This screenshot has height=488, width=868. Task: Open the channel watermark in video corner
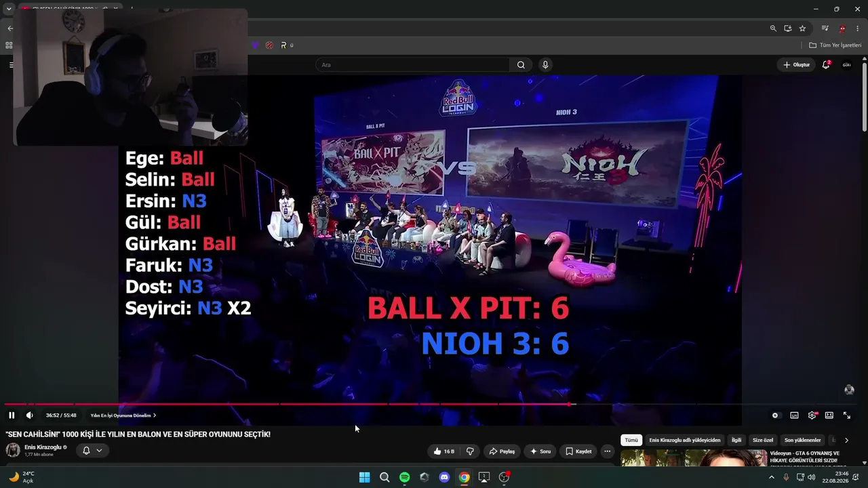[x=849, y=390]
